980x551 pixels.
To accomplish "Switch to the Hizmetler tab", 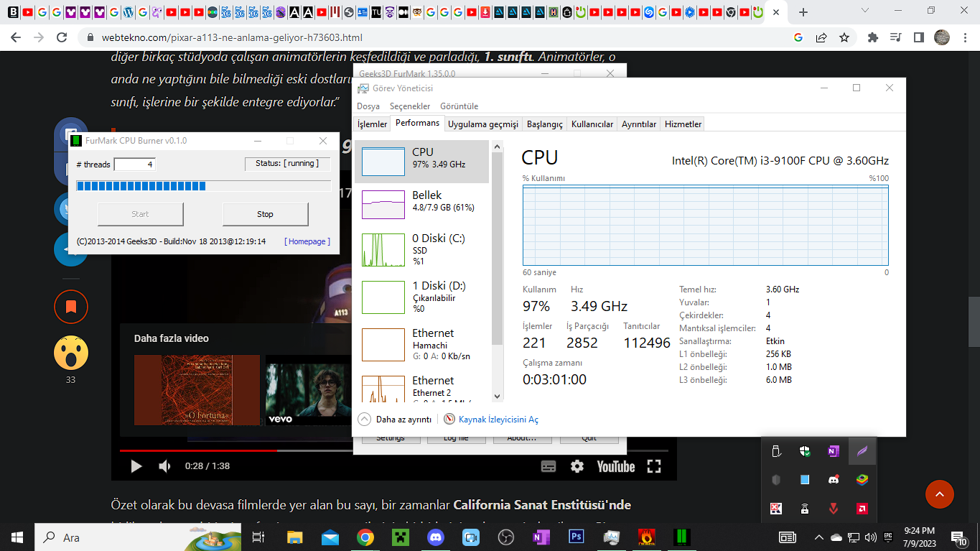I will [683, 124].
